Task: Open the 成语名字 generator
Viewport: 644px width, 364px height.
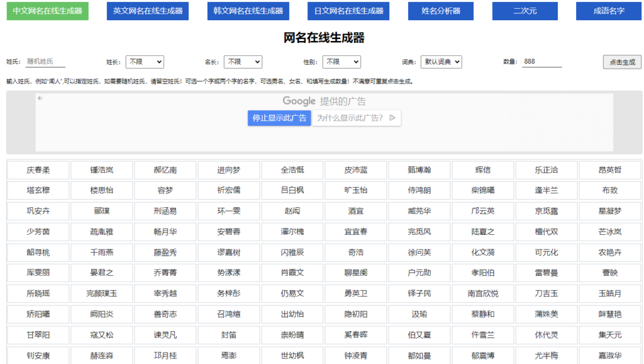Action: 608,11
